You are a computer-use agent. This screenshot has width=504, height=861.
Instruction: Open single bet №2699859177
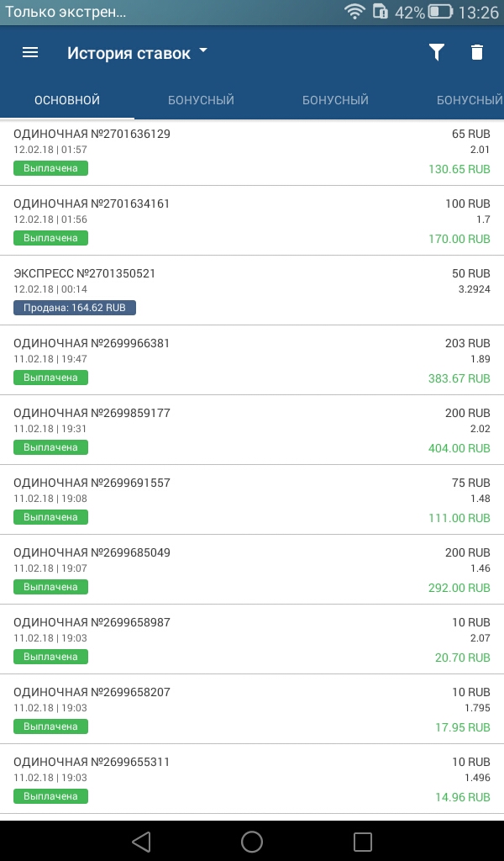tap(92, 413)
